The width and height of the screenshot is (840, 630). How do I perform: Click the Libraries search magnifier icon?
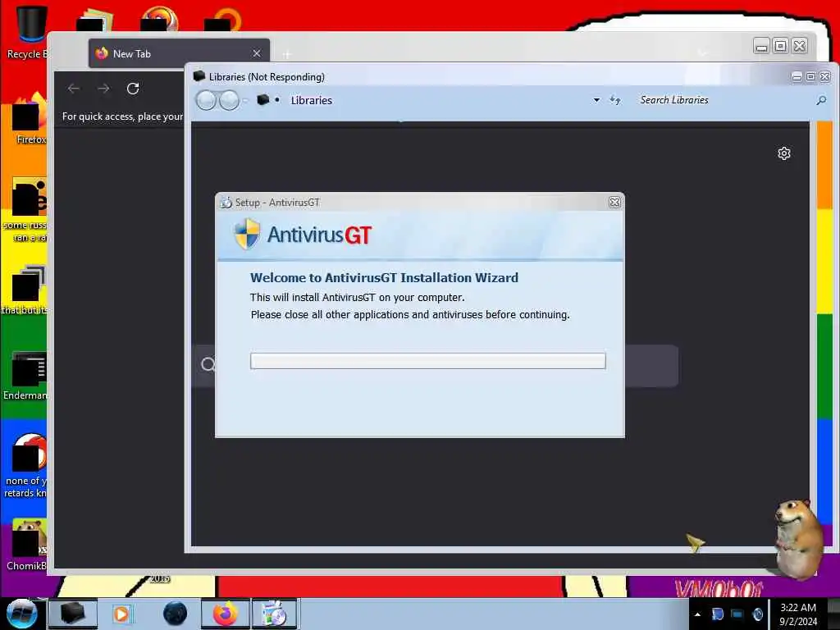tap(820, 100)
